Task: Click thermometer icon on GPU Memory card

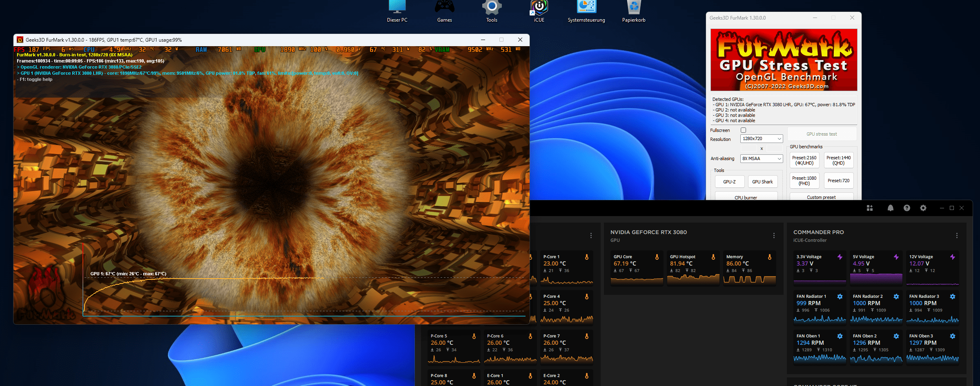Action: [770, 257]
